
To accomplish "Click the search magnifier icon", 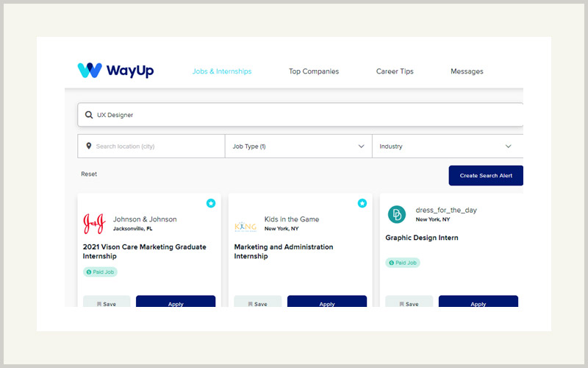I will (88, 115).
